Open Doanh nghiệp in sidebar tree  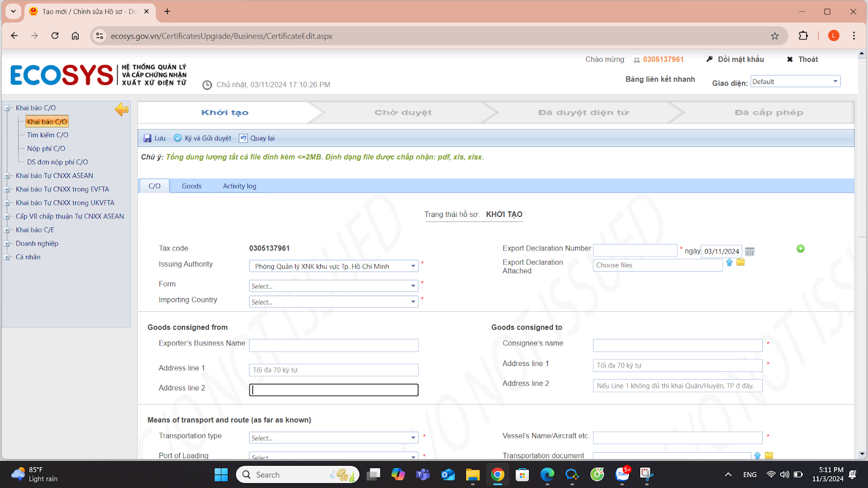click(37, 243)
